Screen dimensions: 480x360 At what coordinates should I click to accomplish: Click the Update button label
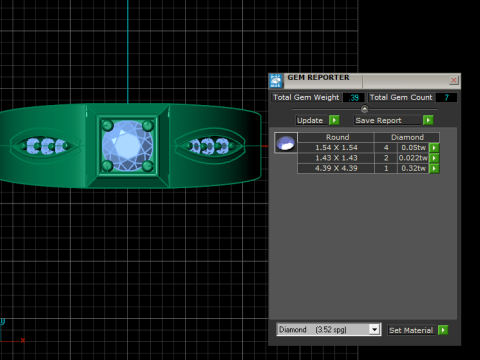tap(310, 120)
